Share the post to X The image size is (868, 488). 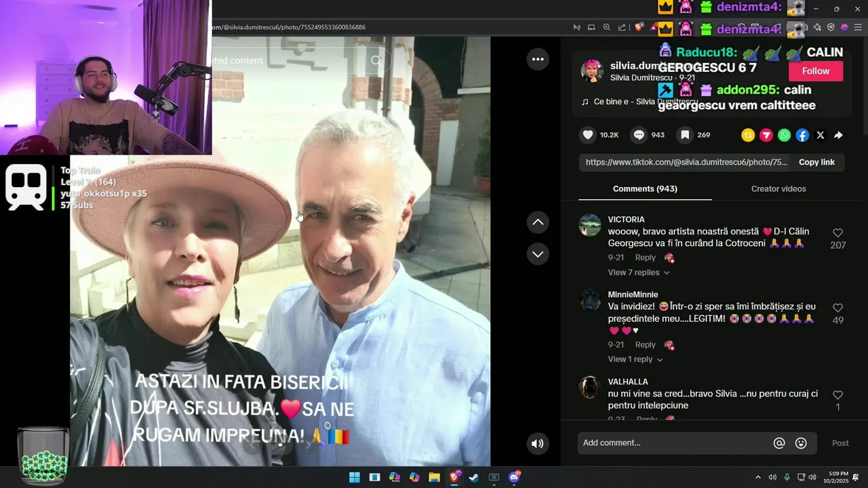[821, 135]
